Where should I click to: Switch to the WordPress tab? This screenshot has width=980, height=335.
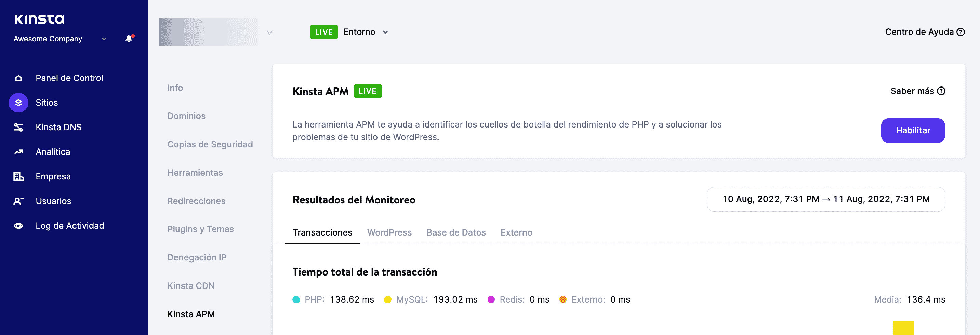point(389,232)
